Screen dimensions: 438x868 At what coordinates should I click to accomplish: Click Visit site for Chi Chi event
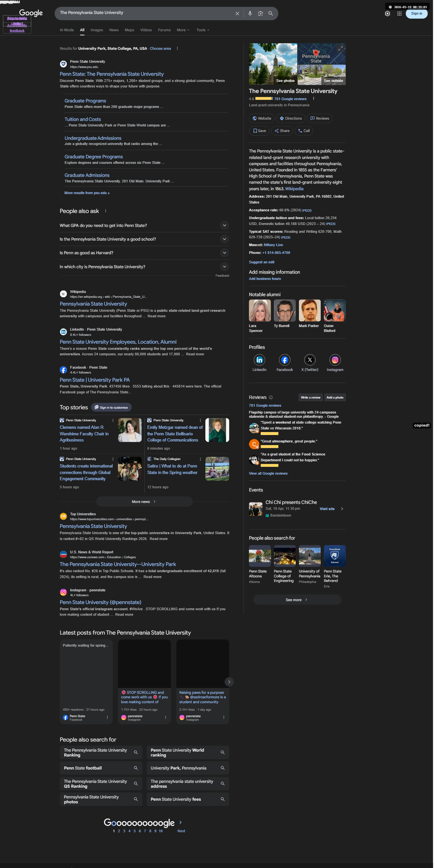pos(327,509)
